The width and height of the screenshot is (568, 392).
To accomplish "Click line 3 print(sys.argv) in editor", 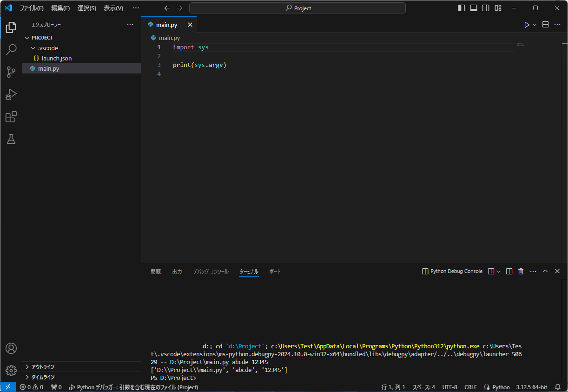I will (x=199, y=65).
